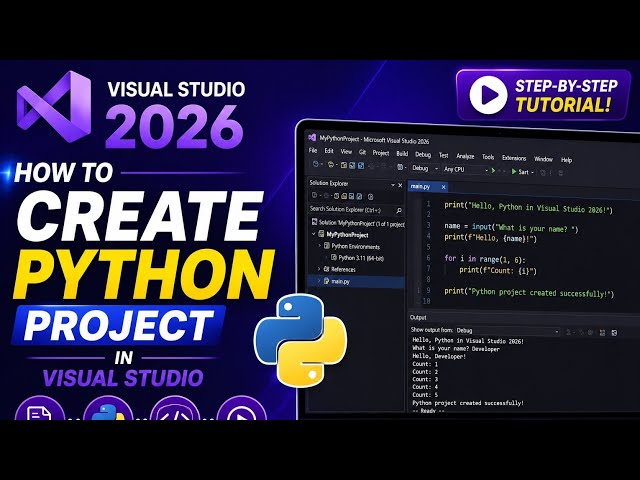Open the Project menu
This screenshot has height=480, width=640.
pos(381,153)
